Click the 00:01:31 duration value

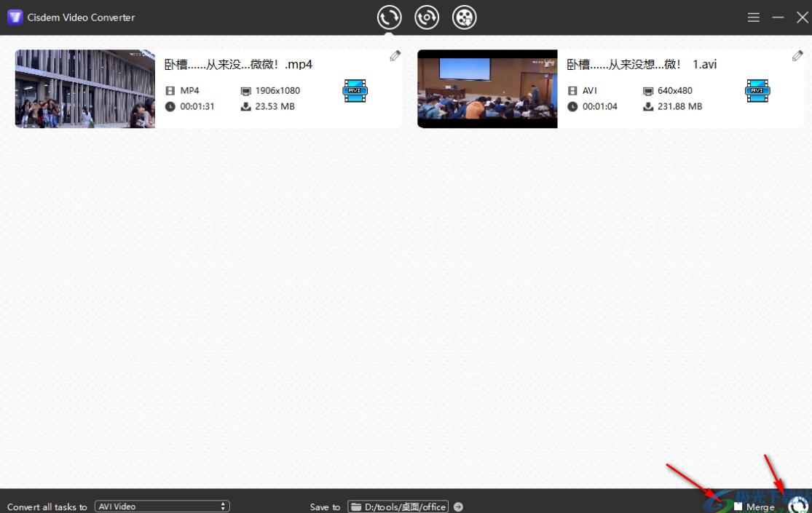tap(197, 107)
